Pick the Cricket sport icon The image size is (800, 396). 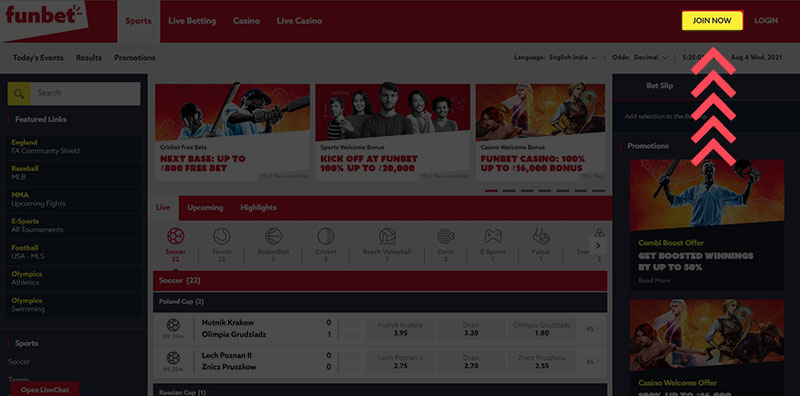coord(326,236)
